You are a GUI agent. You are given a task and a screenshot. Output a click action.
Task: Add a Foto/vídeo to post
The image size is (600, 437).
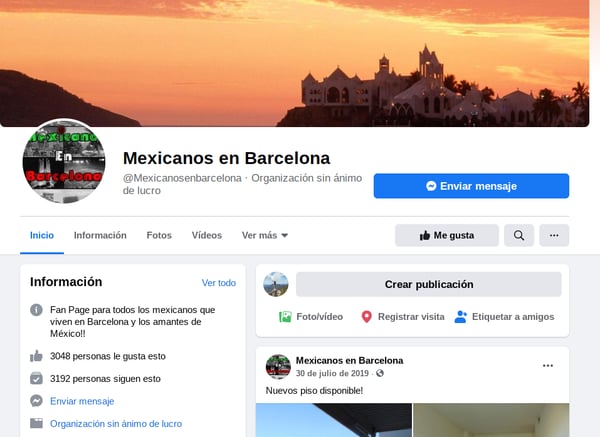tap(311, 317)
